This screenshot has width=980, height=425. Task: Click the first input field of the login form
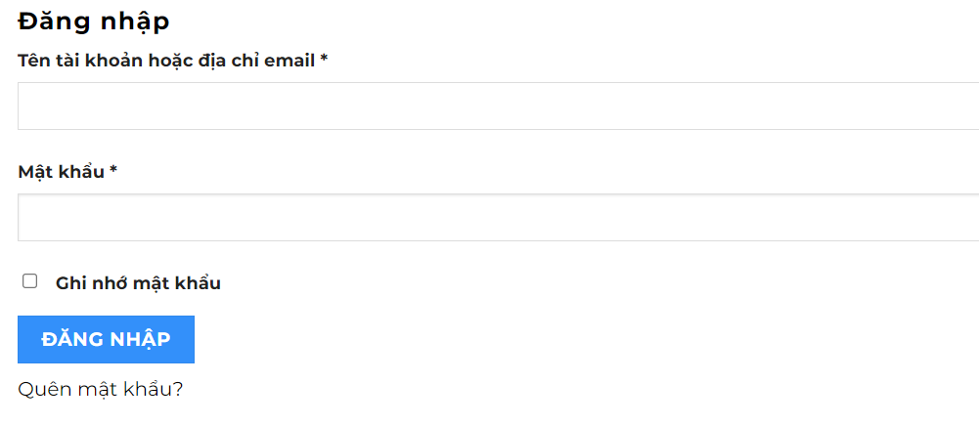(498, 106)
